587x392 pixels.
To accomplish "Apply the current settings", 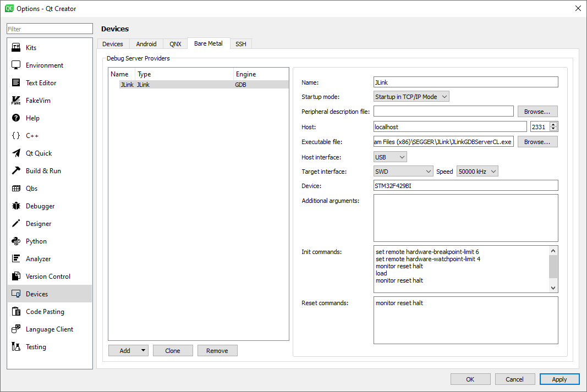I will (x=559, y=379).
